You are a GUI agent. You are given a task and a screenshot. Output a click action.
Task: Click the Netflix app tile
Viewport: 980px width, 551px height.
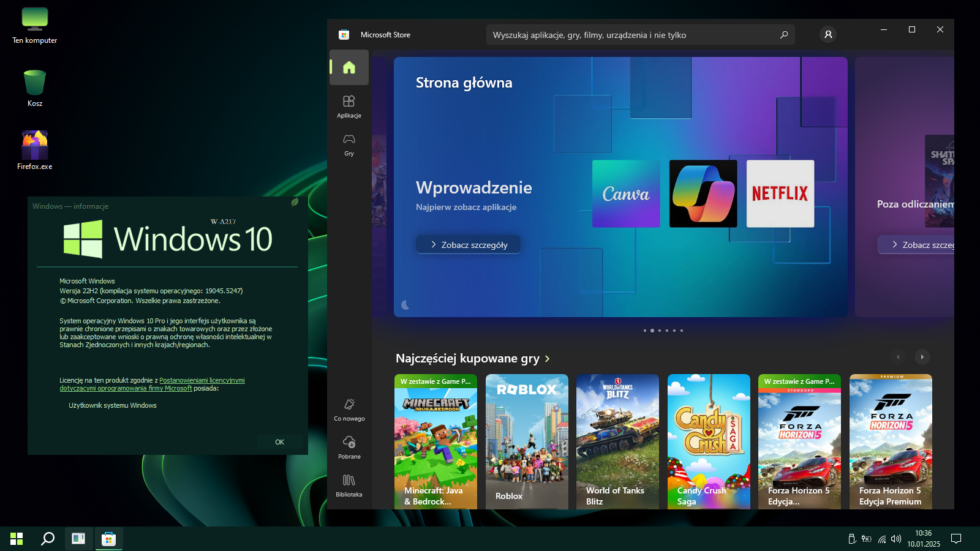click(780, 193)
